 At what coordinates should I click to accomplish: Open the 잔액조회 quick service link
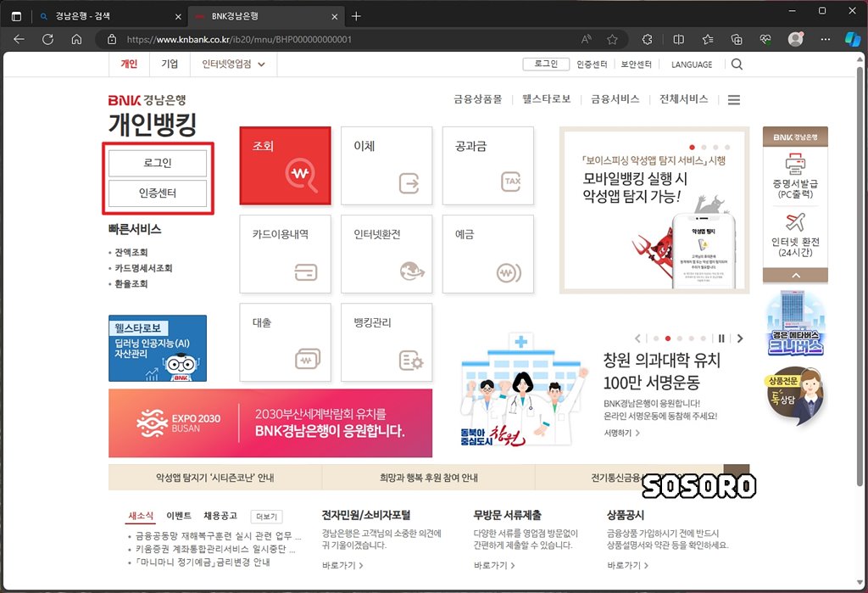131,252
